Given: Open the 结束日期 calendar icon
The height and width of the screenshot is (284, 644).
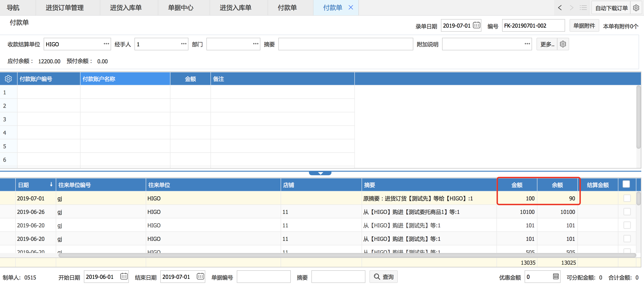Looking at the screenshot, I should tap(200, 276).
